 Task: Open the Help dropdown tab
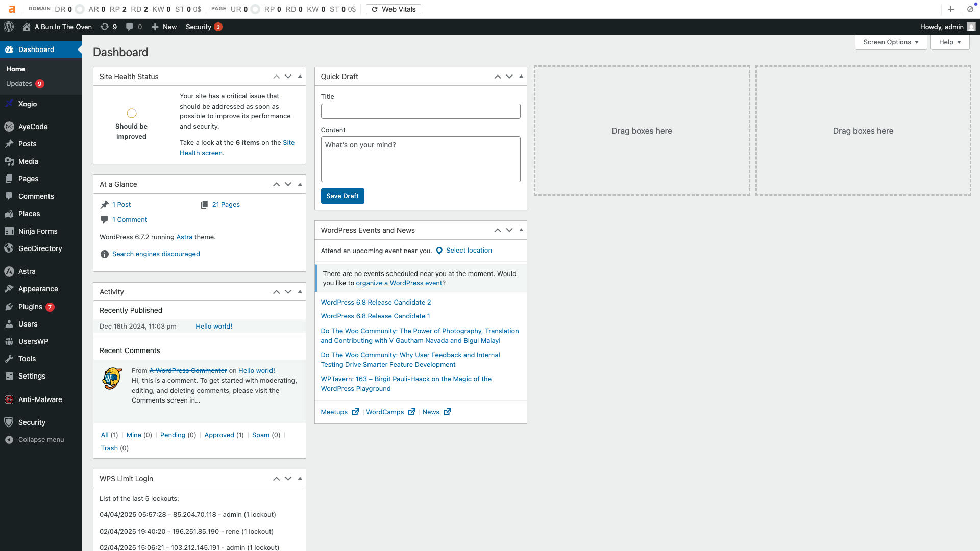point(950,42)
